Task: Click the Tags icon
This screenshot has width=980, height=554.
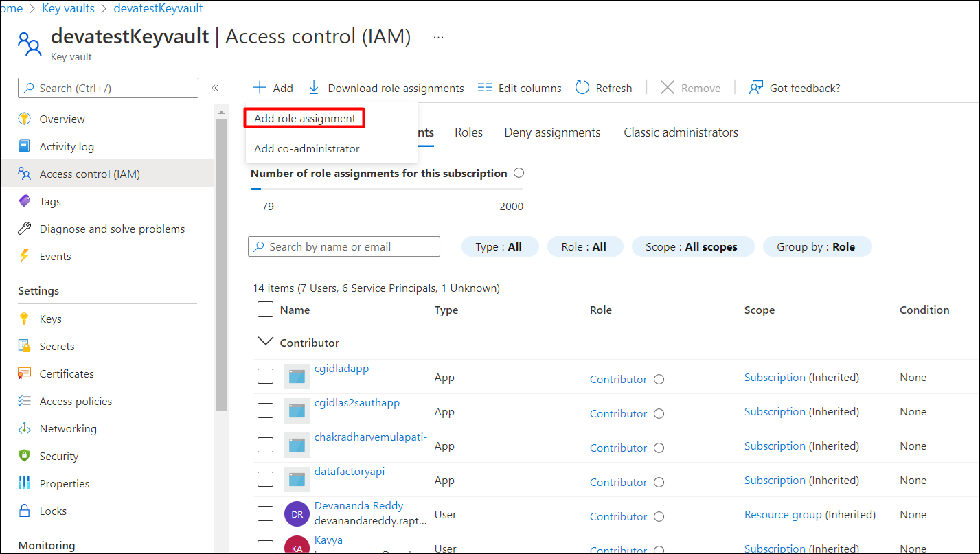Action: click(x=25, y=201)
